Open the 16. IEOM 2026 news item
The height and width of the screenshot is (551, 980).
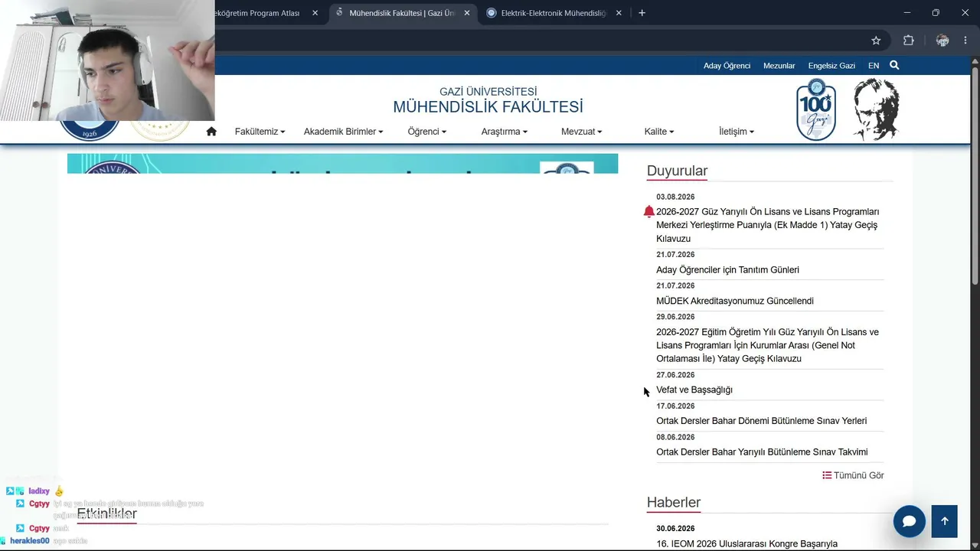746,544
